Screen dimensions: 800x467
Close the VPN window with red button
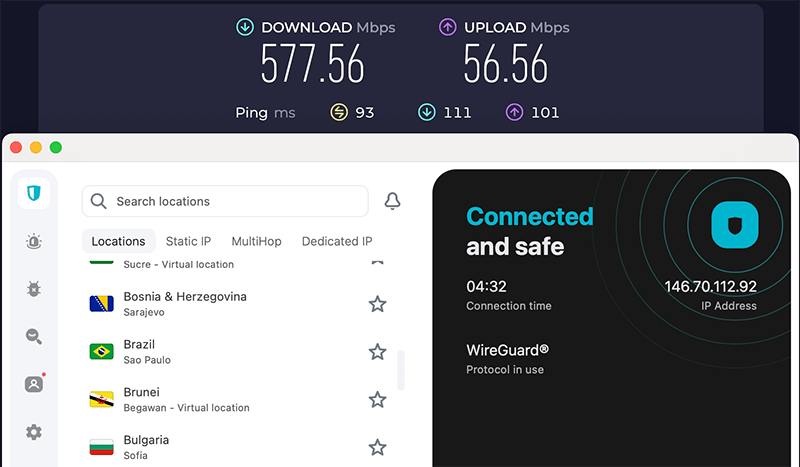pos(16,148)
